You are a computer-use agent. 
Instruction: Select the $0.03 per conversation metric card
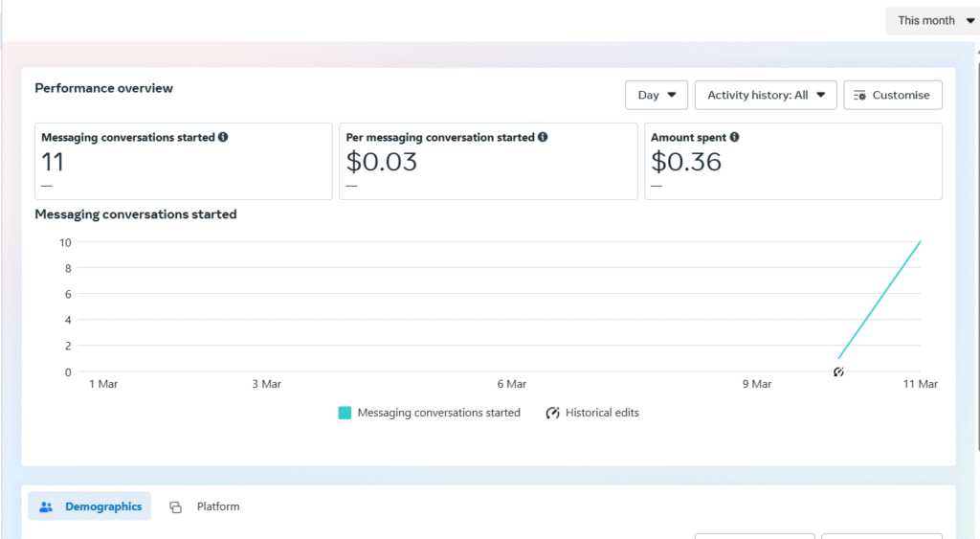(488, 161)
